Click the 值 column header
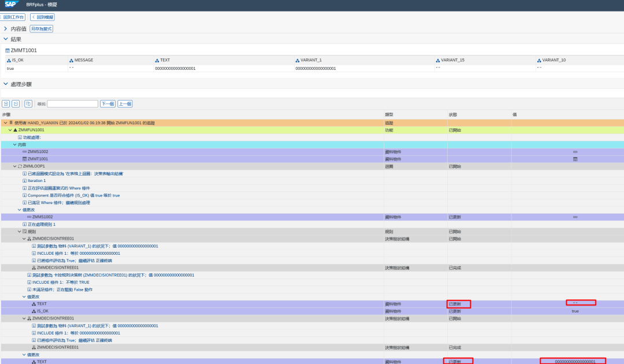This screenshot has width=624, height=364. coord(515,114)
